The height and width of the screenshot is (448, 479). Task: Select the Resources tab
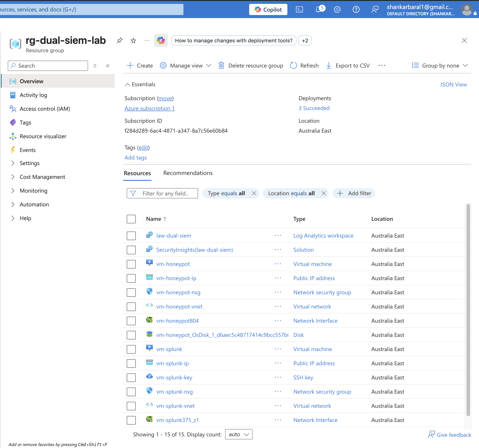(x=137, y=173)
